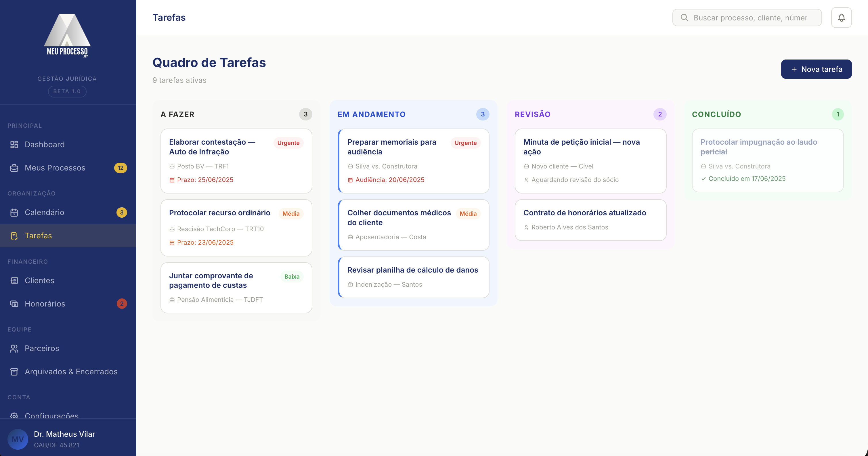The height and width of the screenshot is (456, 868).
Task: Click Urgente tag on Preparar memoriais card
Action: 465,143
